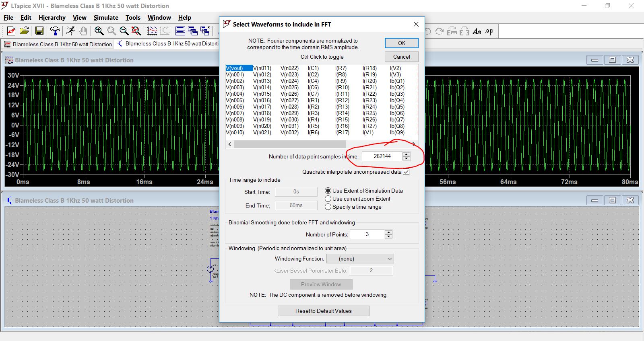Open the File menu
The height and width of the screenshot is (341, 644).
[x=8, y=18]
